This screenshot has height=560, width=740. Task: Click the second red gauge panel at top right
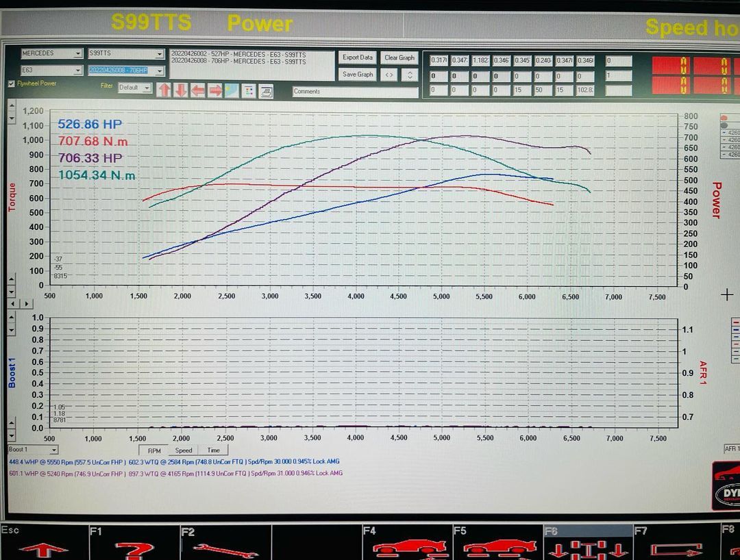pyautogui.click(x=712, y=75)
